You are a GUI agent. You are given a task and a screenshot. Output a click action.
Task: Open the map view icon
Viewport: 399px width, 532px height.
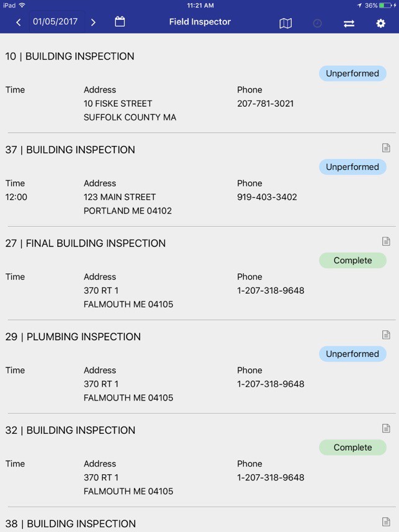pyautogui.click(x=285, y=23)
